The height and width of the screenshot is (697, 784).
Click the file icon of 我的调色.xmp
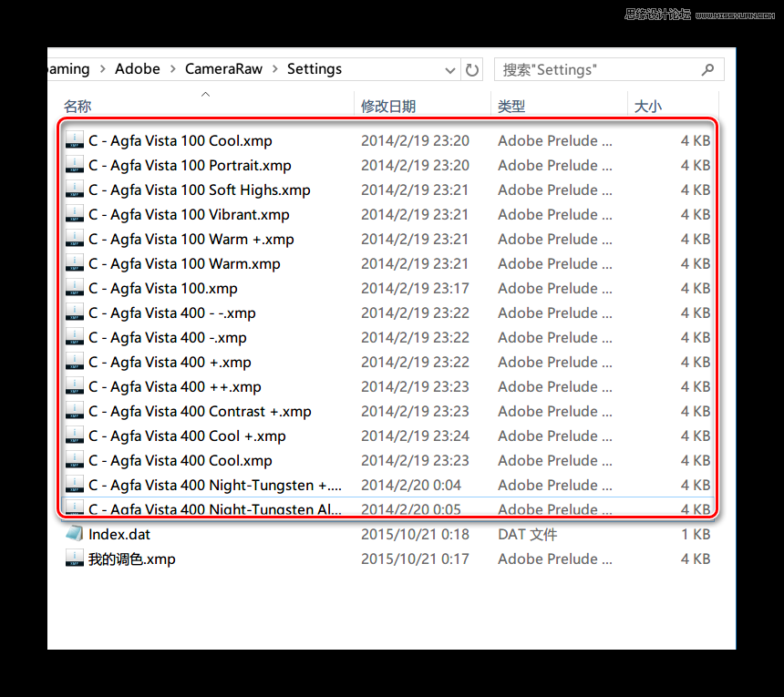[x=75, y=559]
